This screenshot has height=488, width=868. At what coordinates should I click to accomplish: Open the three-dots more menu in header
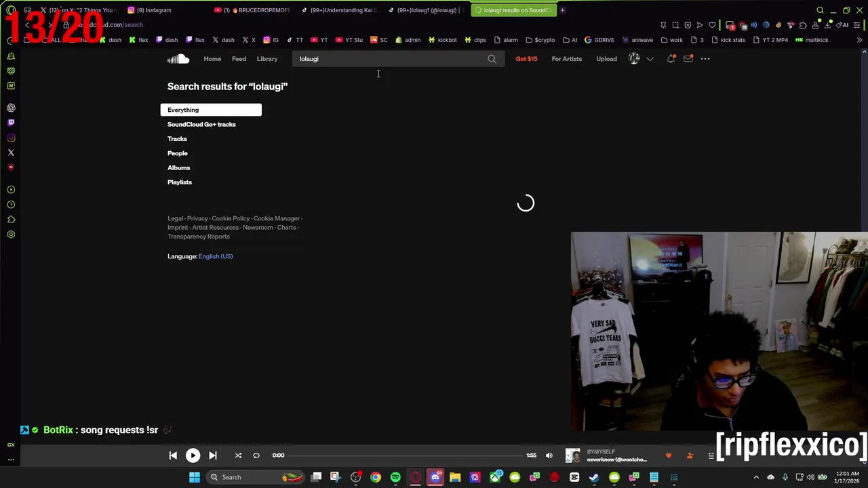click(x=705, y=59)
